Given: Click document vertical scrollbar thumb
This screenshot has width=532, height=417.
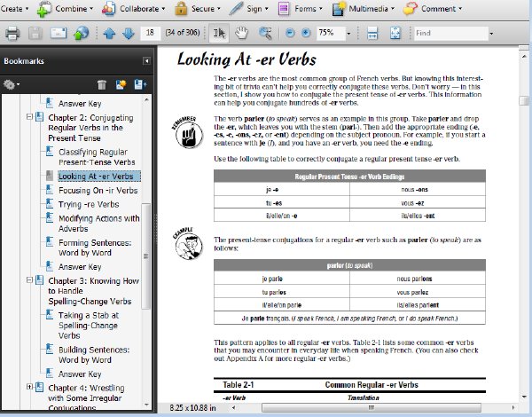Looking at the screenshot, I should (x=524, y=101).
